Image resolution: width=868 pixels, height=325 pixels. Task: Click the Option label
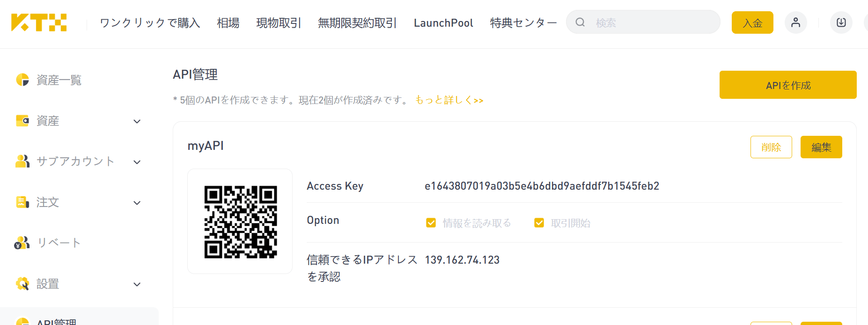click(323, 220)
